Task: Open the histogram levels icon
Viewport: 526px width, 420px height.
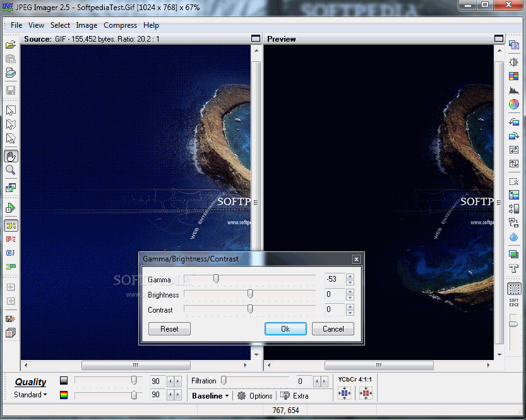Action: (x=513, y=90)
